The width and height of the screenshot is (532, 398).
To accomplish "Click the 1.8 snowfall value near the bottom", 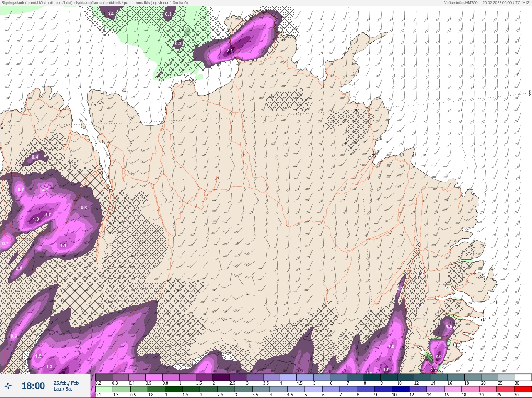I will coord(386,369).
